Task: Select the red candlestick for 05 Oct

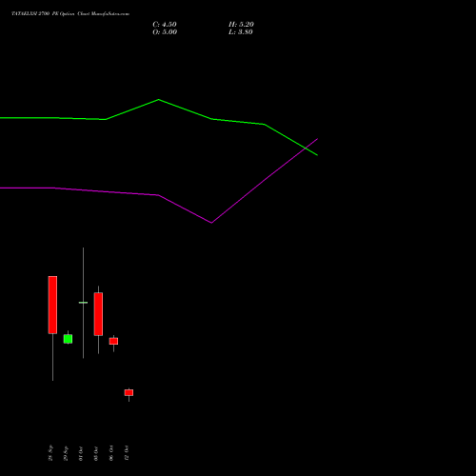Action: pos(98,314)
